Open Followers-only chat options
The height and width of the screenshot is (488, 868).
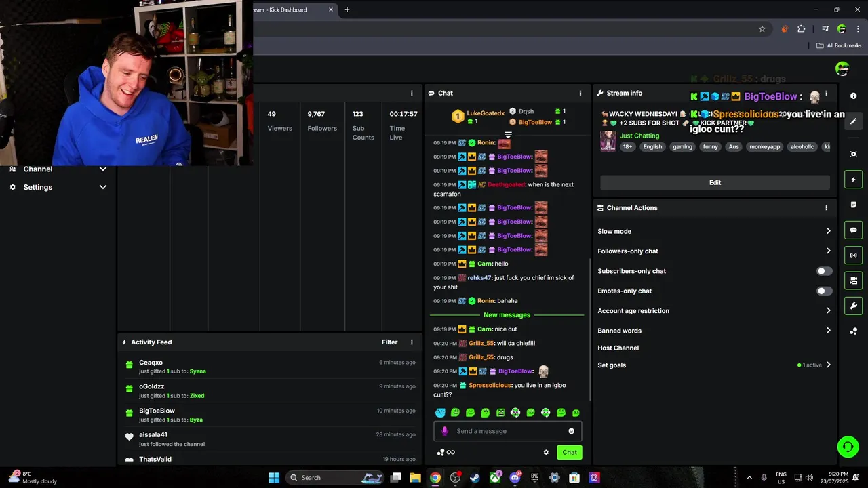point(714,251)
